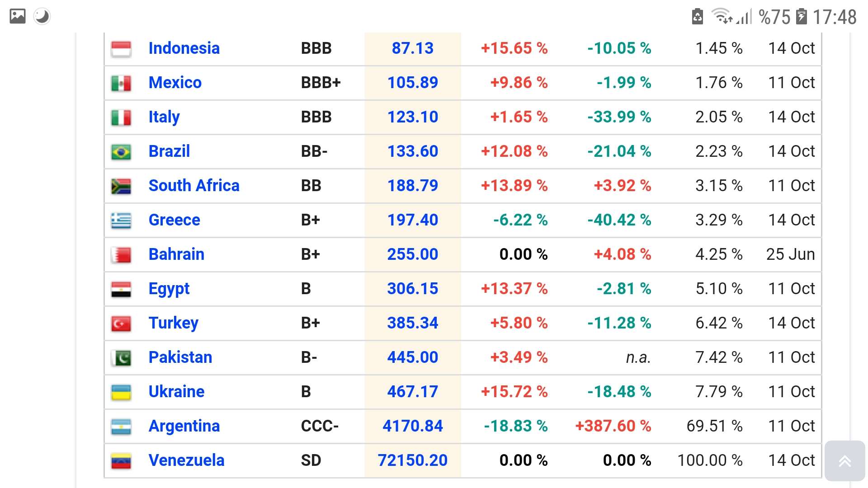Click the Turkey flag icon

121,324
